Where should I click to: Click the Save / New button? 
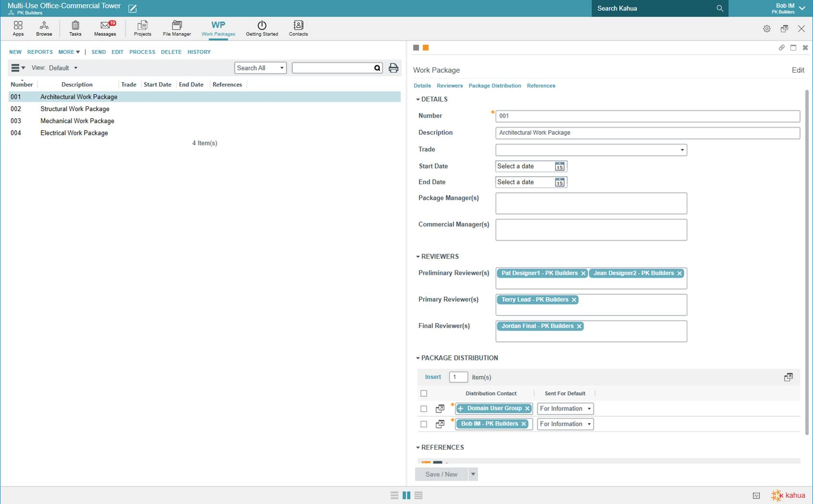(x=441, y=474)
